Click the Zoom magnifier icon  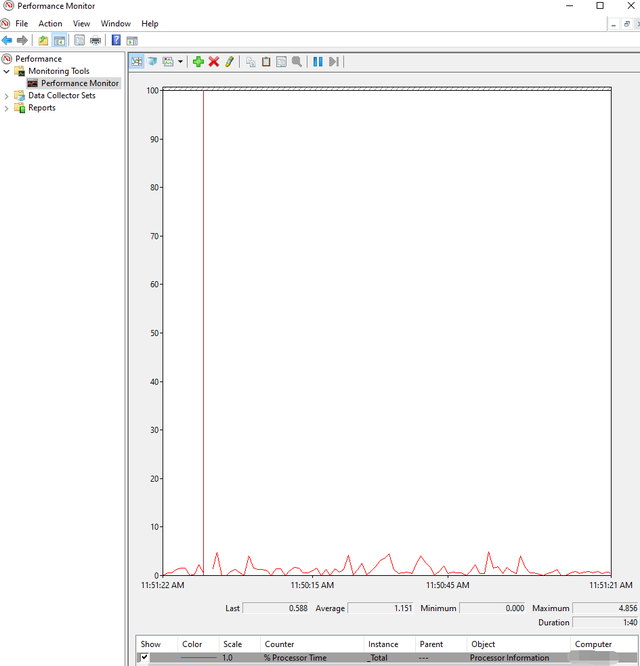[x=297, y=62]
